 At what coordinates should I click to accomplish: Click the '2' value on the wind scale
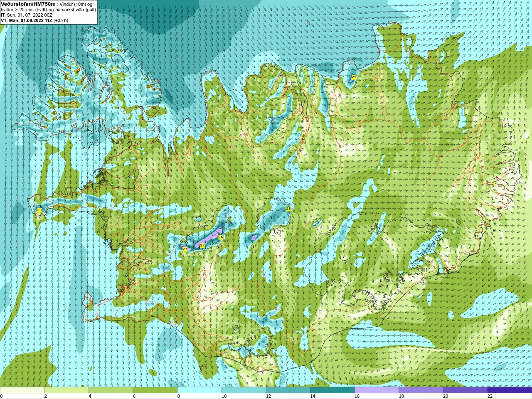[45, 396]
